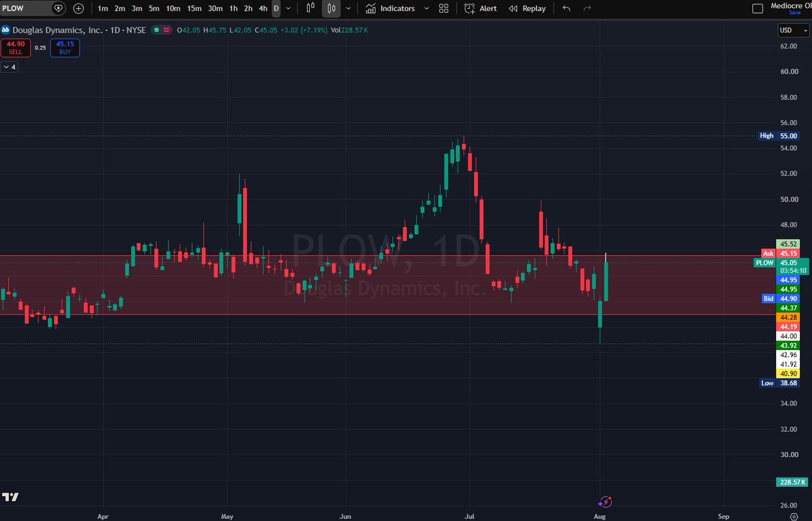The height and width of the screenshot is (521, 812).
Task: Click the yellow 40.90 price tag
Action: click(788, 373)
